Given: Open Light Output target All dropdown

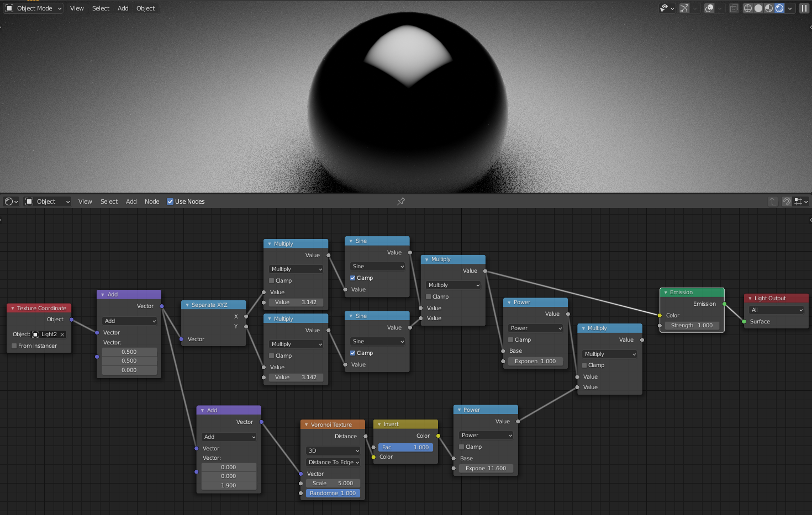Looking at the screenshot, I should pyautogui.click(x=776, y=310).
